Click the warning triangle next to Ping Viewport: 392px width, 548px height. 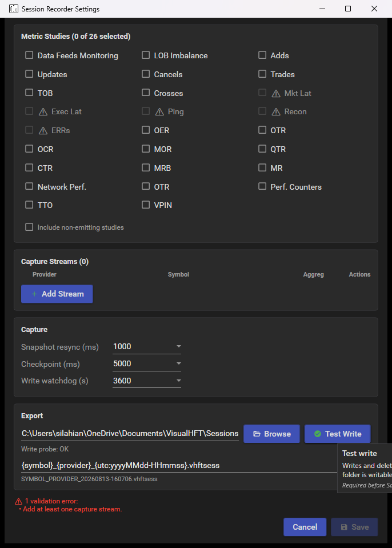coord(159,112)
